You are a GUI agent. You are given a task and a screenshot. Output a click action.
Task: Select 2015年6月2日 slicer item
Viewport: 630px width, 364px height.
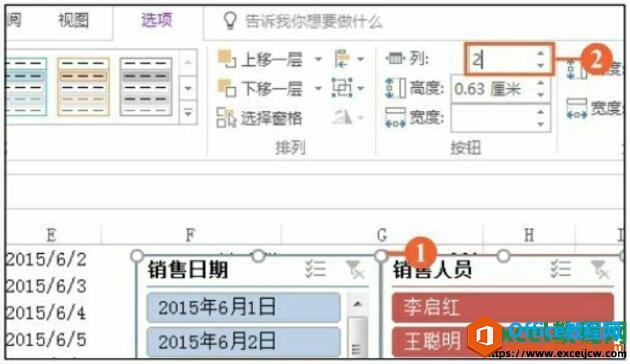tap(243, 342)
